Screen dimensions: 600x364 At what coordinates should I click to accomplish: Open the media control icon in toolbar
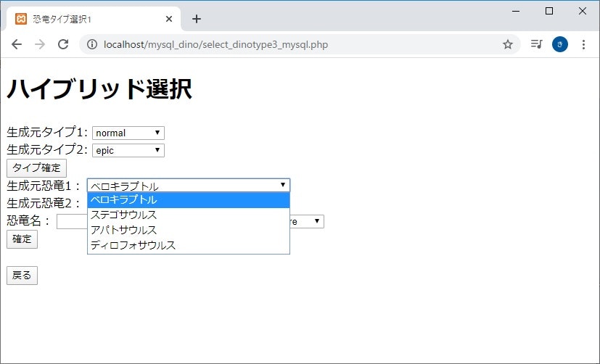536,44
